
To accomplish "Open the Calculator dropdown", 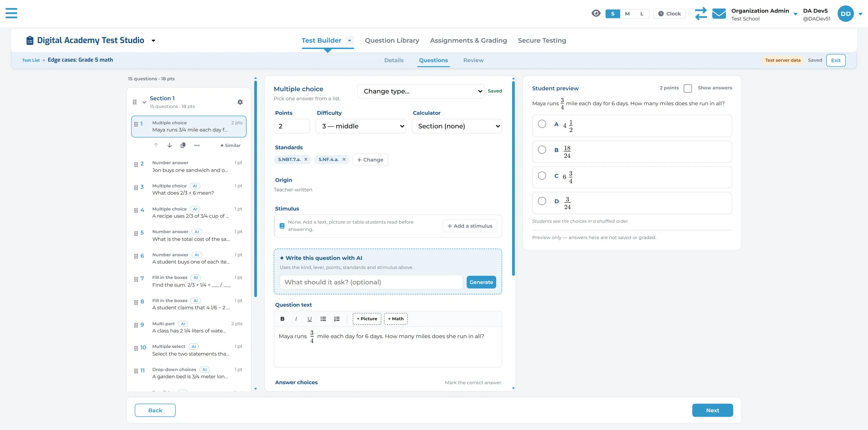I will 457,126.
